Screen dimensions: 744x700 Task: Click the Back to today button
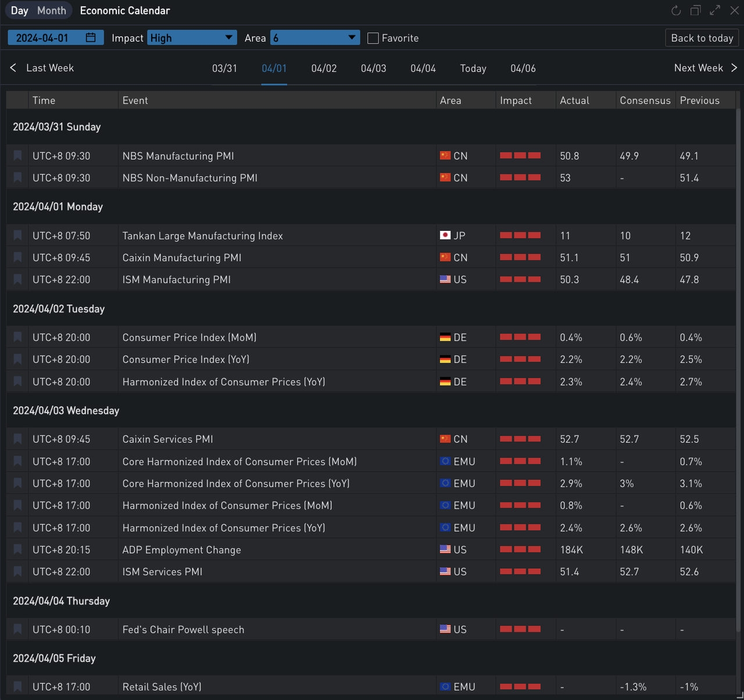click(702, 38)
